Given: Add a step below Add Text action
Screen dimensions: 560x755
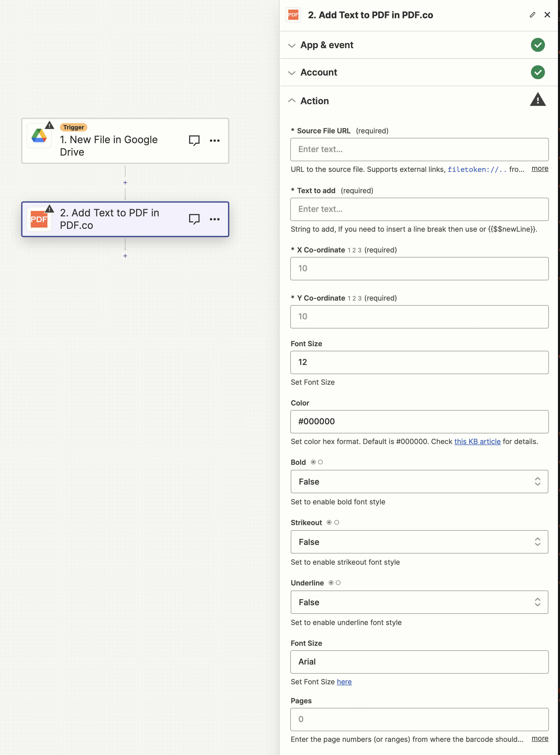Looking at the screenshot, I should click(125, 256).
